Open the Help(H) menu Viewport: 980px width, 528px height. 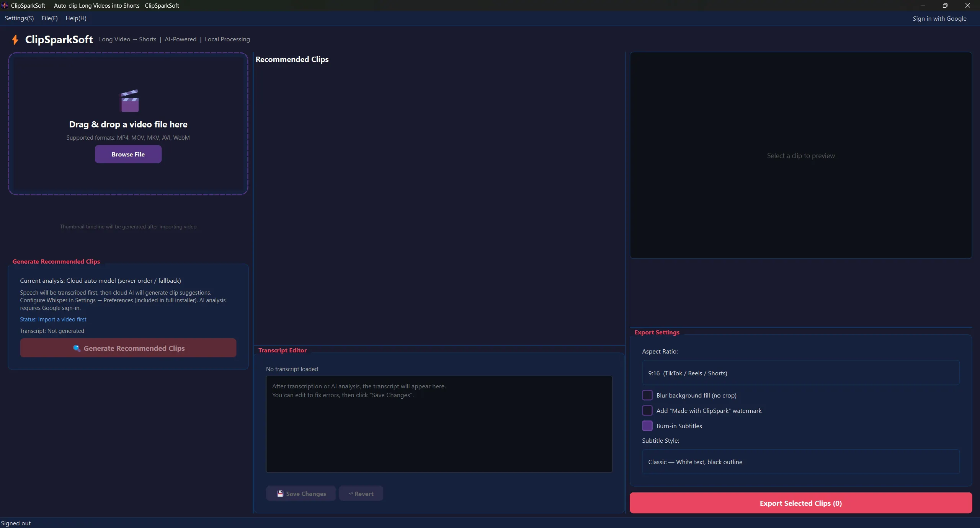tap(76, 18)
